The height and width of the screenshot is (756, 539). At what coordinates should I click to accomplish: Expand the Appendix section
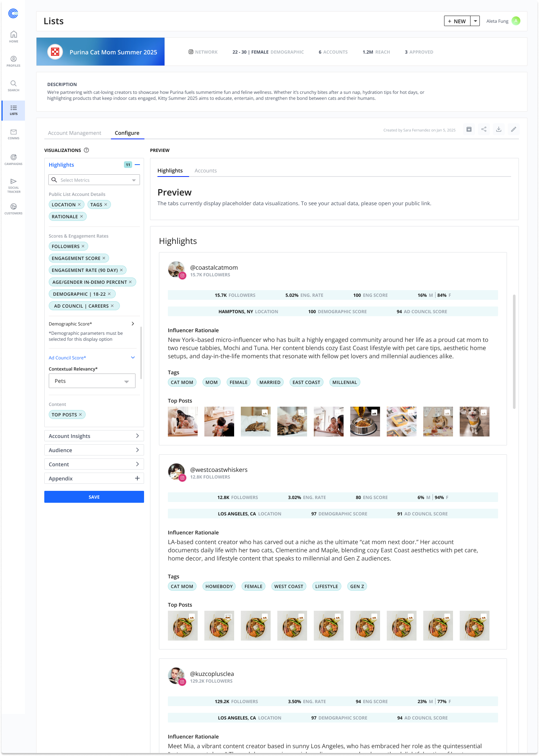94,478
